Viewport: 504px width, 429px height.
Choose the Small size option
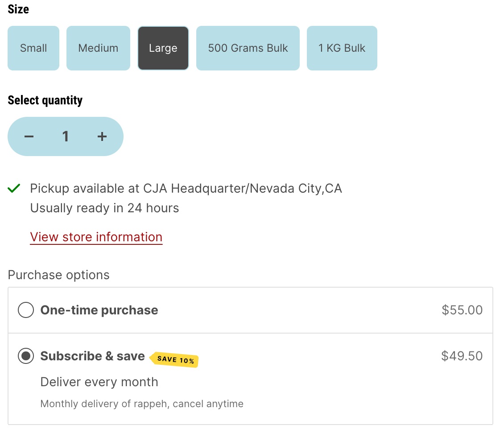33,48
